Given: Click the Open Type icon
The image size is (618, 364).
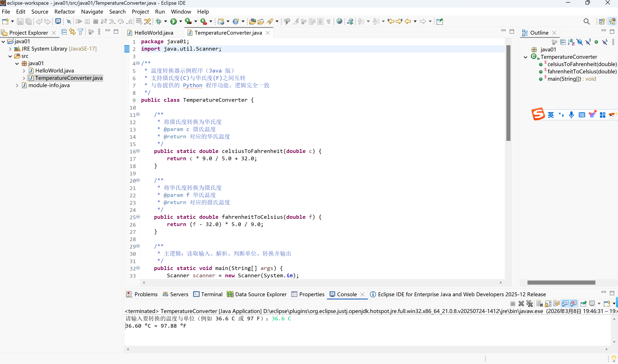Looking at the screenshot, I should pos(252,22).
